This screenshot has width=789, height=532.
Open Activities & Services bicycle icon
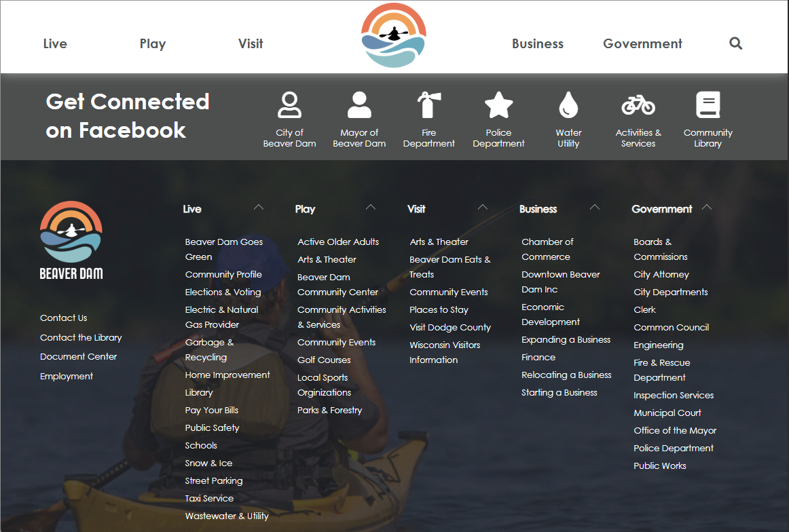tap(638, 105)
